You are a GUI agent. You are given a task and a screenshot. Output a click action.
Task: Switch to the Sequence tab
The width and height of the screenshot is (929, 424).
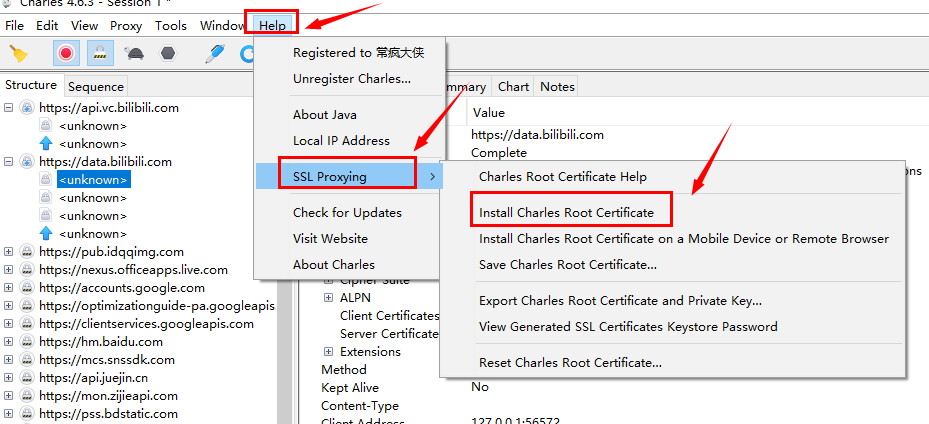pos(95,86)
